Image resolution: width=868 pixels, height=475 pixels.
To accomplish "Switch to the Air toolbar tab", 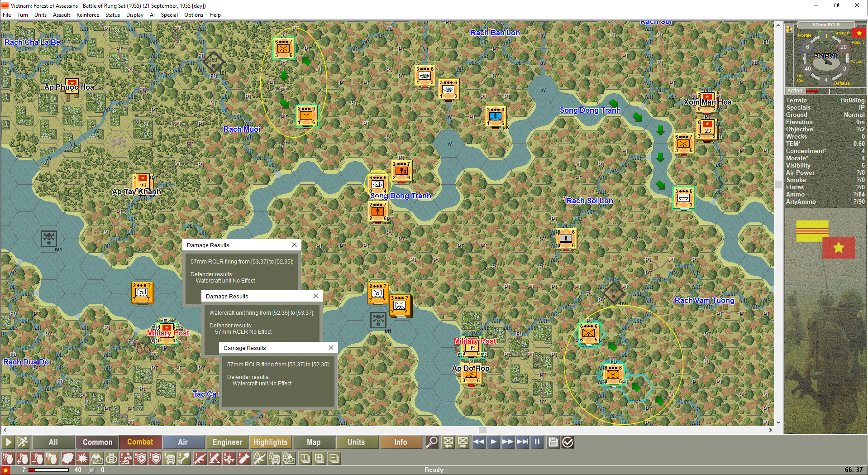I will [x=183, y=442].
